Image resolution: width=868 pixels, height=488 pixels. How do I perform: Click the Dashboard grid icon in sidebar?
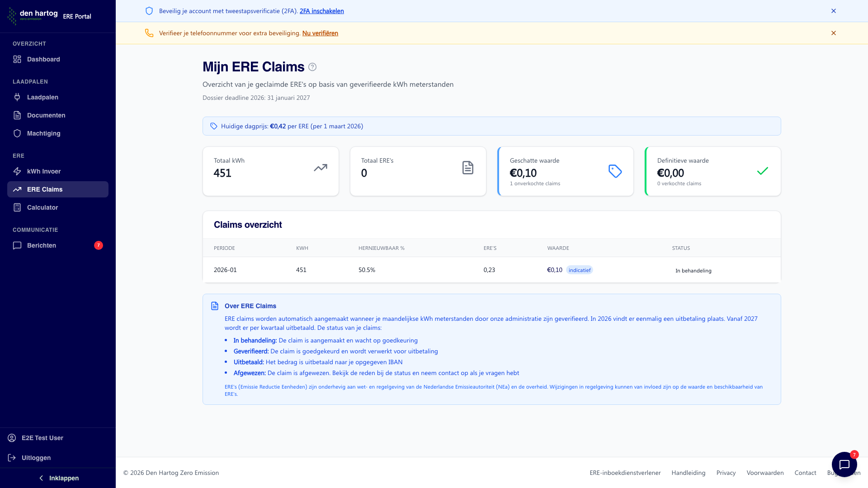pyautogui.click(x=17, y=59)
